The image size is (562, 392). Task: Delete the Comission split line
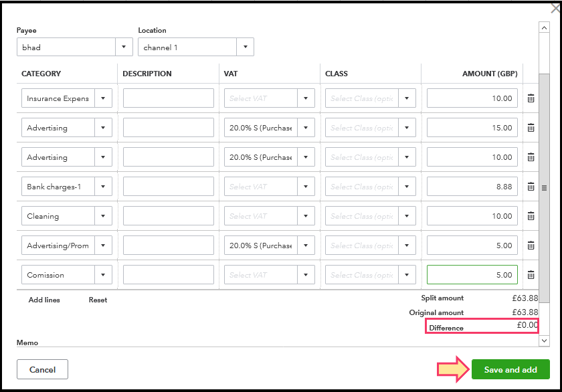(531, 275)
